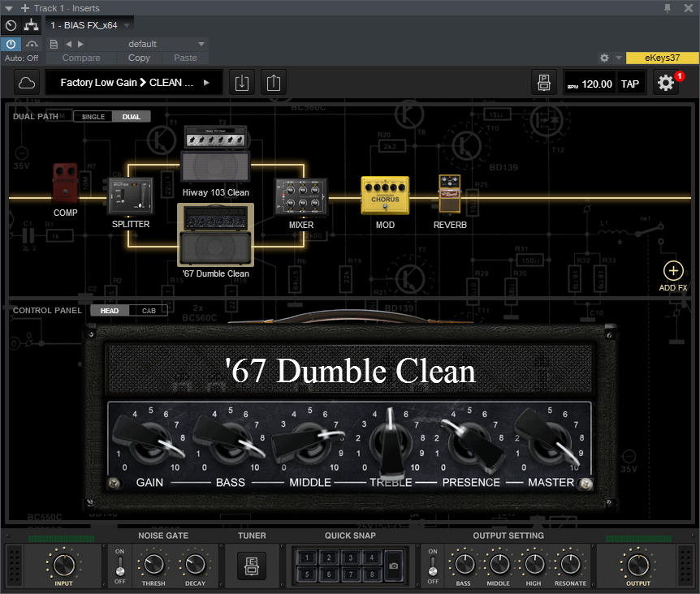Select Quick Snap slot 5
700x594 pixels.
(307, 575)
